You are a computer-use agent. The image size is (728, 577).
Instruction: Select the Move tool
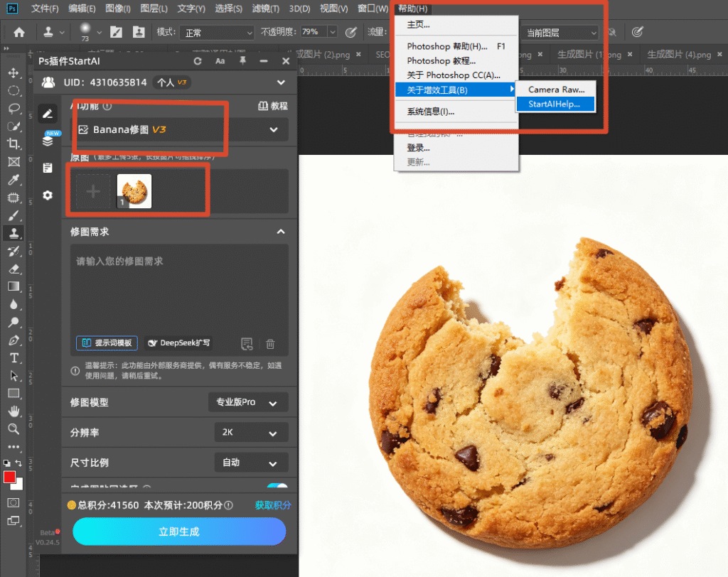click(14, 73)
